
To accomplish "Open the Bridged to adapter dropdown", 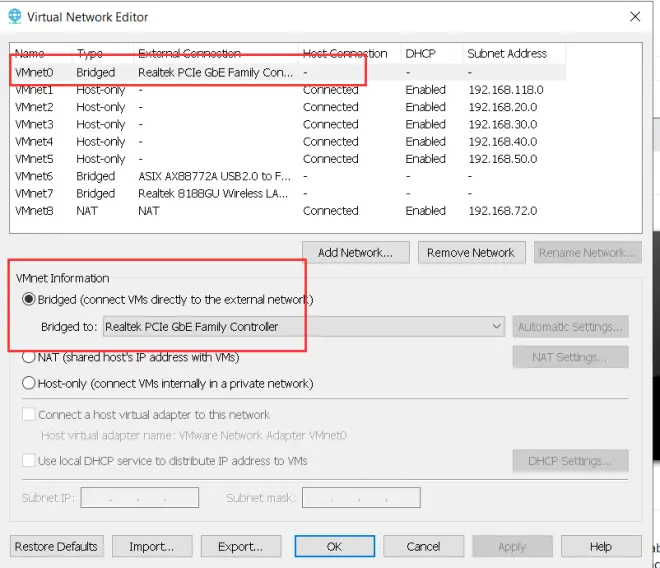I will (303, 327).
